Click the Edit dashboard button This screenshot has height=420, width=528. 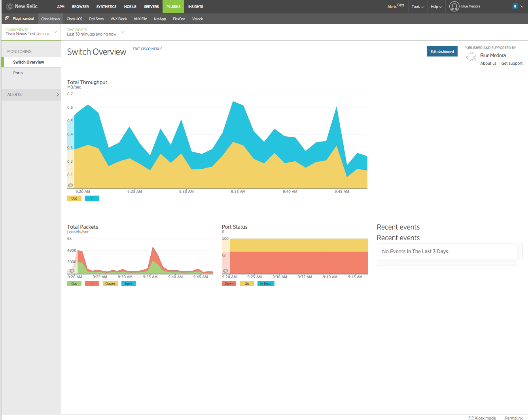(442, 51)
